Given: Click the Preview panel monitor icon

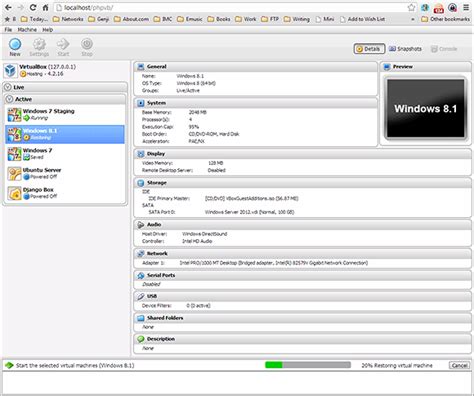Looking at the screenshot, I should 387,67.
